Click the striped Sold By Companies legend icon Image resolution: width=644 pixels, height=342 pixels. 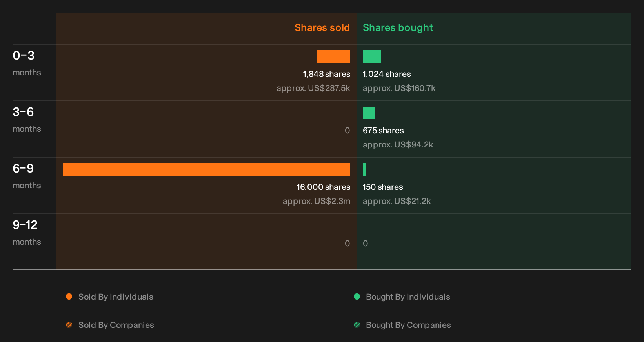[x=69, y=325]
